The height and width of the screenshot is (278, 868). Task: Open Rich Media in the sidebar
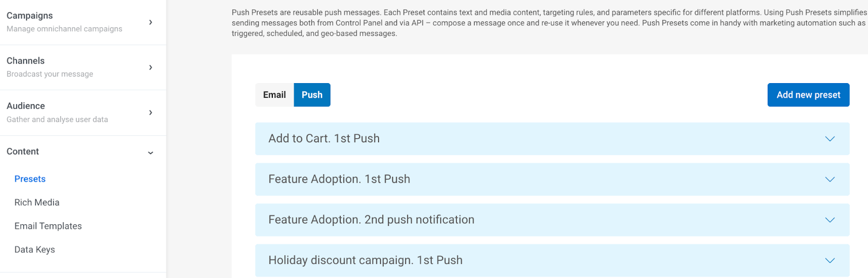tap(37, 203)
